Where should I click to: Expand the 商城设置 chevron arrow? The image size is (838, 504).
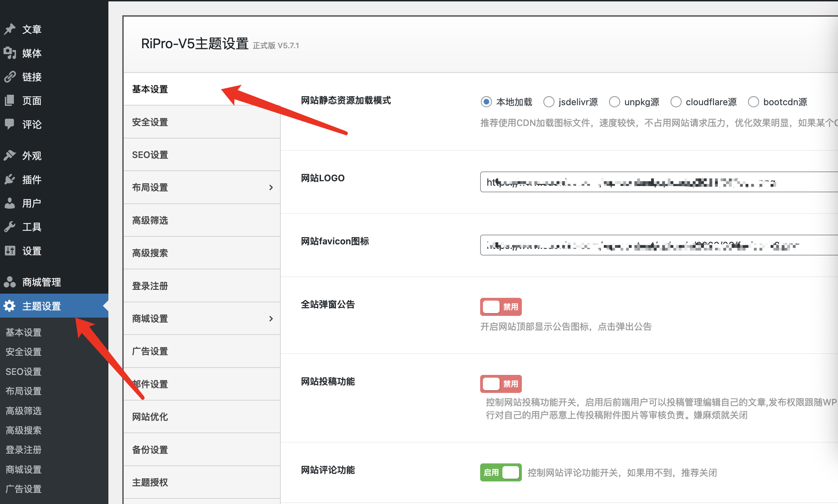(271, 319)
